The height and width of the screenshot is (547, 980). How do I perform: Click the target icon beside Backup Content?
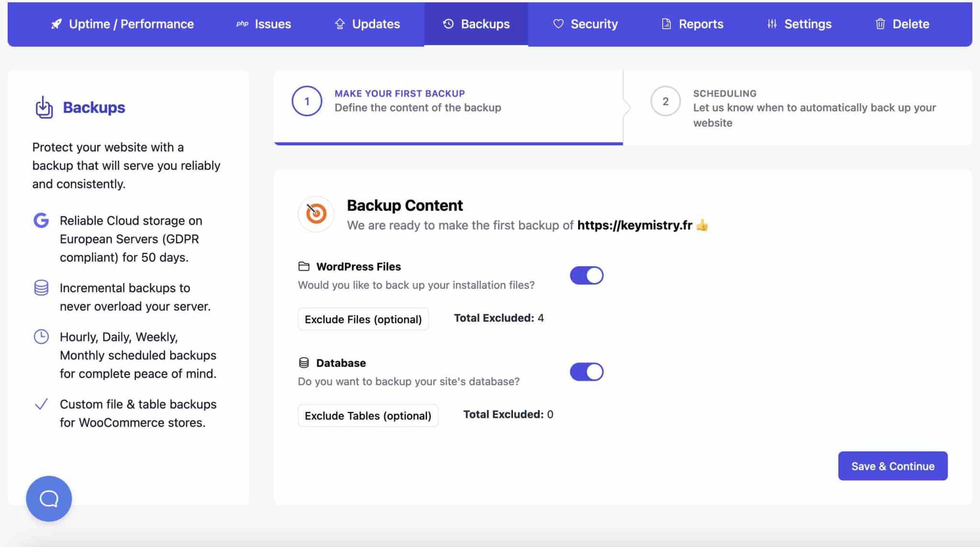[x=316, y=214]
